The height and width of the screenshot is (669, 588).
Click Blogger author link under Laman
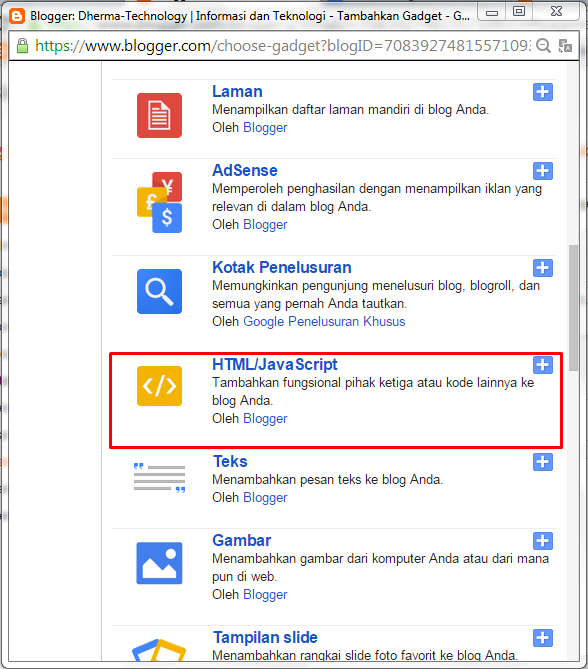point(265,128)
